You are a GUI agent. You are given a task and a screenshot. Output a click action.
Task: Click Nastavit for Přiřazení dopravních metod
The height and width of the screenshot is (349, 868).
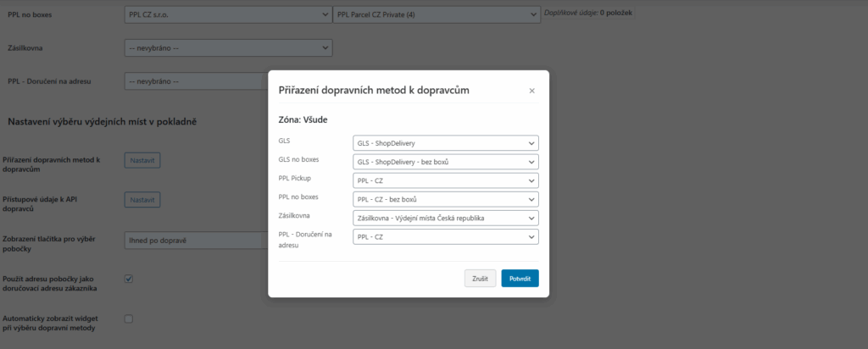coord(142,160)
